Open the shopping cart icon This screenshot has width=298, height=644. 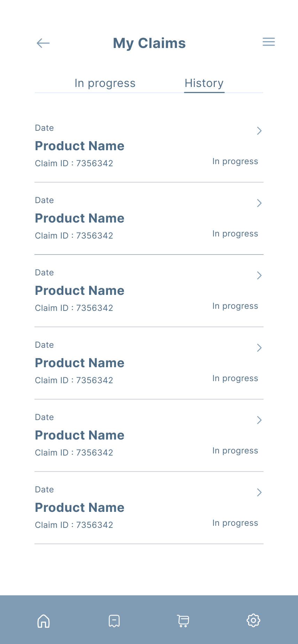(183, 621)
